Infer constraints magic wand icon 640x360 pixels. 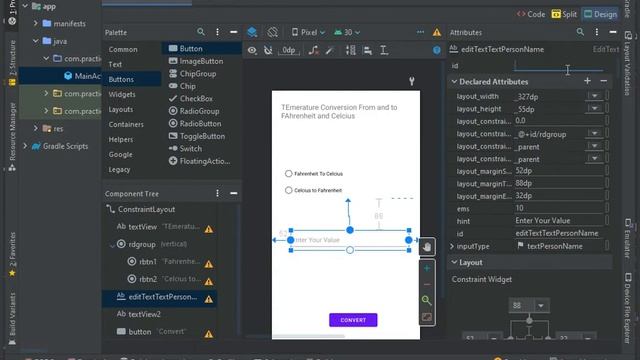coord(330,50)
